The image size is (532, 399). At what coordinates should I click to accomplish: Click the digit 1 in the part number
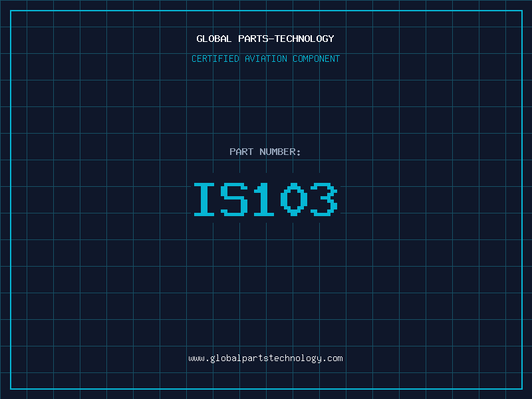(x=265, y=199)
